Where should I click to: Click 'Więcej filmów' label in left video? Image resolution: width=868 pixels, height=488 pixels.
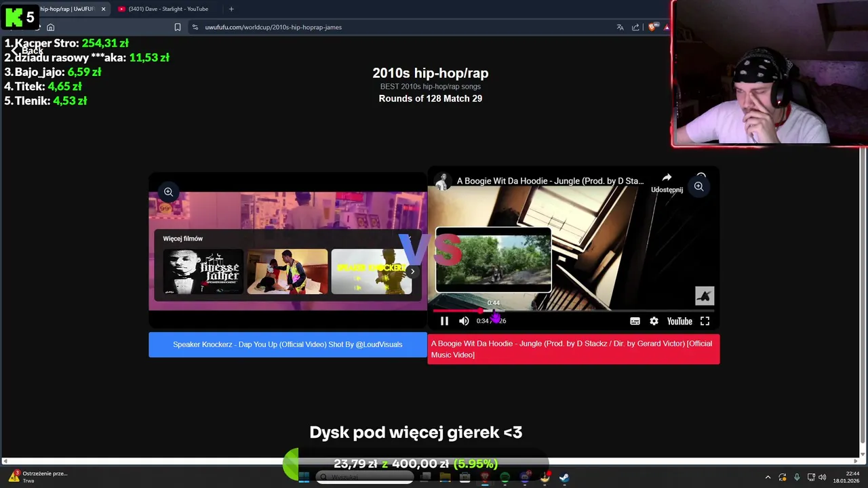pyautogui.click(x=183, y=239)
